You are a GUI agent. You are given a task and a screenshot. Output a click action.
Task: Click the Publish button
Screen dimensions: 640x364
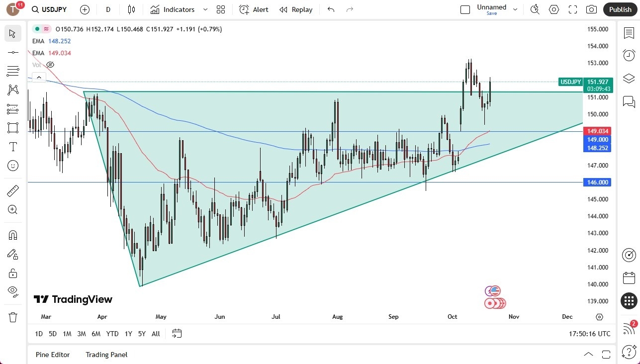620,9
